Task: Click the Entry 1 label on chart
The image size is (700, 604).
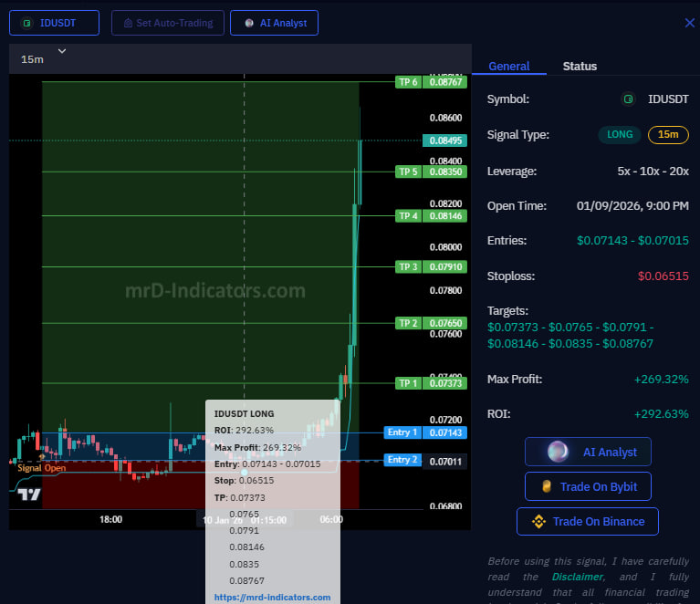Action: 402,432
